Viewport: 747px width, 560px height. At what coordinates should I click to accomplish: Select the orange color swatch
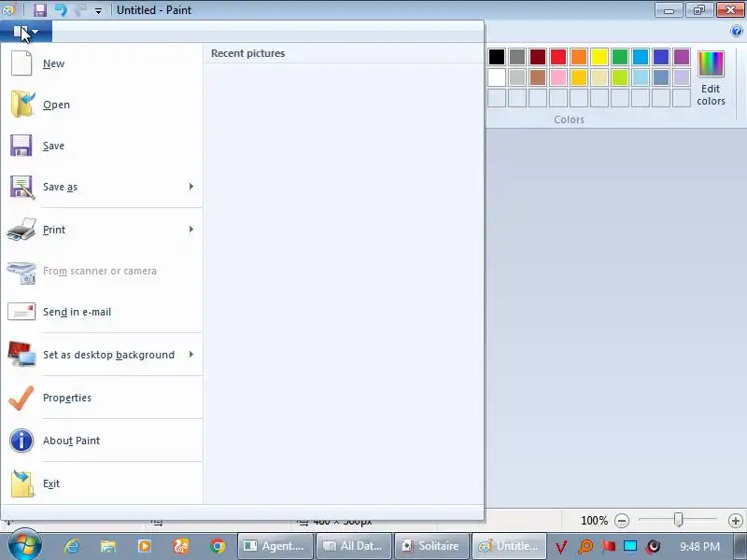pos(578,57)
